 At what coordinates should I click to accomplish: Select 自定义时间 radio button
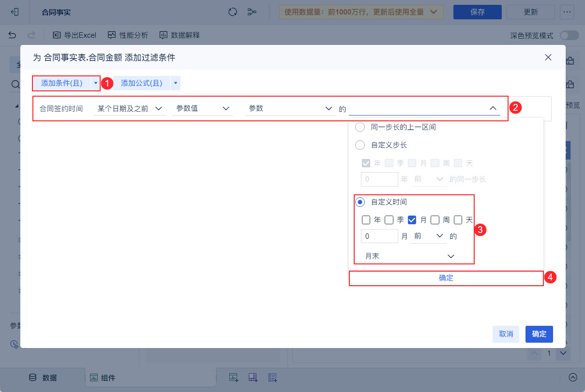[360, 202]
